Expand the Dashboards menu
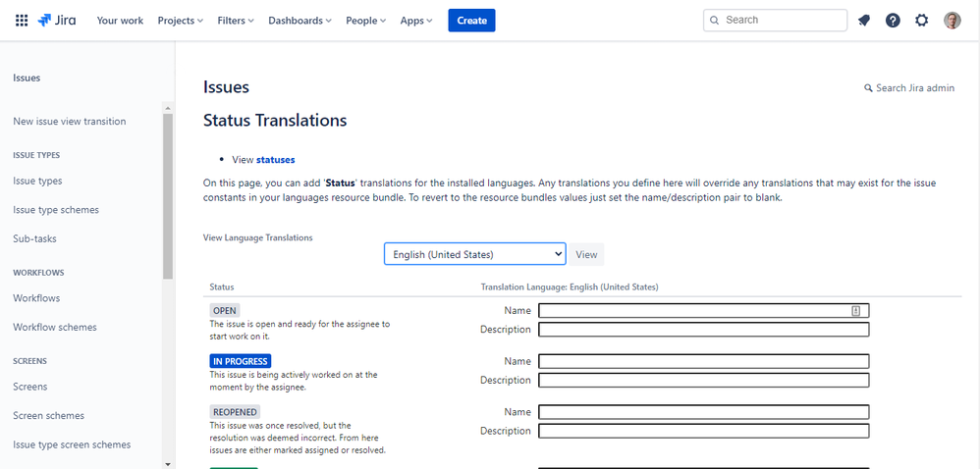The width and height of the screenshot is (980, 469). pos(300,21)
